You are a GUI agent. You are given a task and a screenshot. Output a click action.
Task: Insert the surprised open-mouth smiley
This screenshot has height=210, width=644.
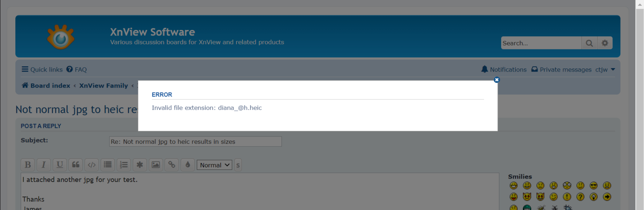pyautogui.click(x=554, y=185)
